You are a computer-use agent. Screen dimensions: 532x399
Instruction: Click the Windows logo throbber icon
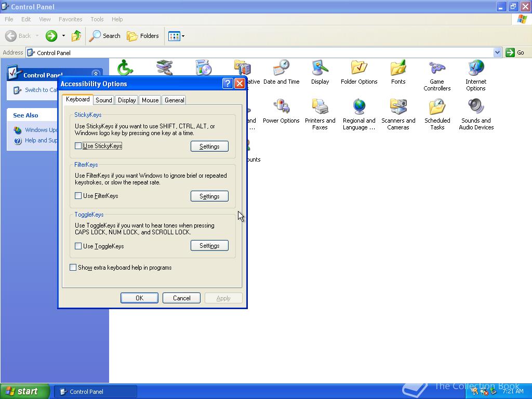pyautogui.click(x=522, y=19)
